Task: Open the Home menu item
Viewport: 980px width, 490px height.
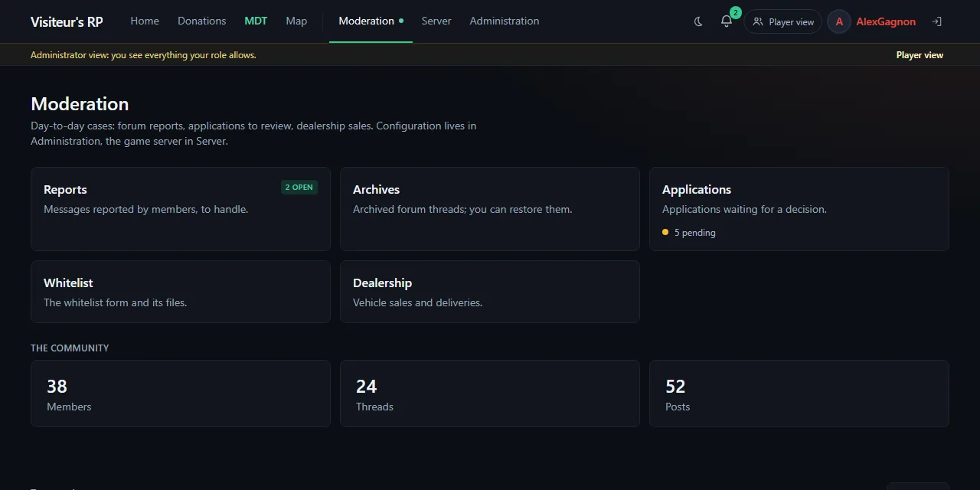Action: tap(145, 21)
